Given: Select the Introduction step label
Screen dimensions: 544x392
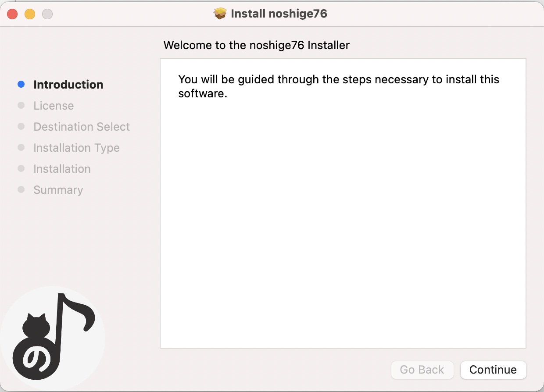Looking at the screenshot, I should 68,85.
